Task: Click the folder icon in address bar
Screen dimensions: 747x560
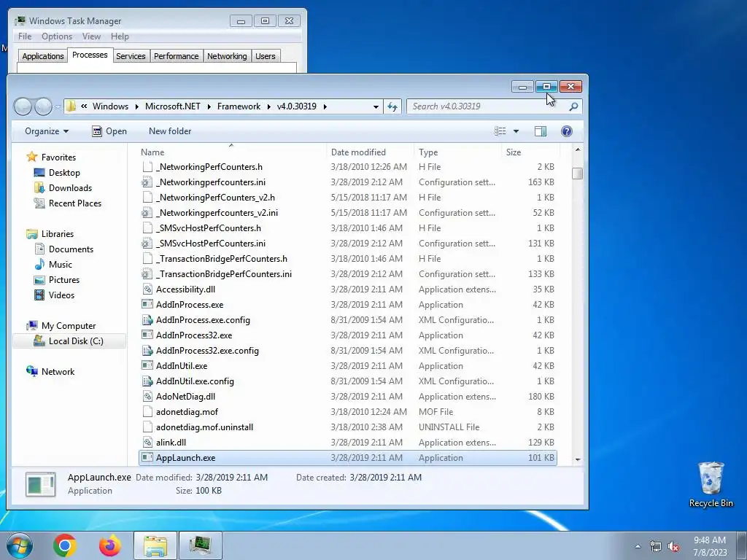Action: (x=71, y=106)
